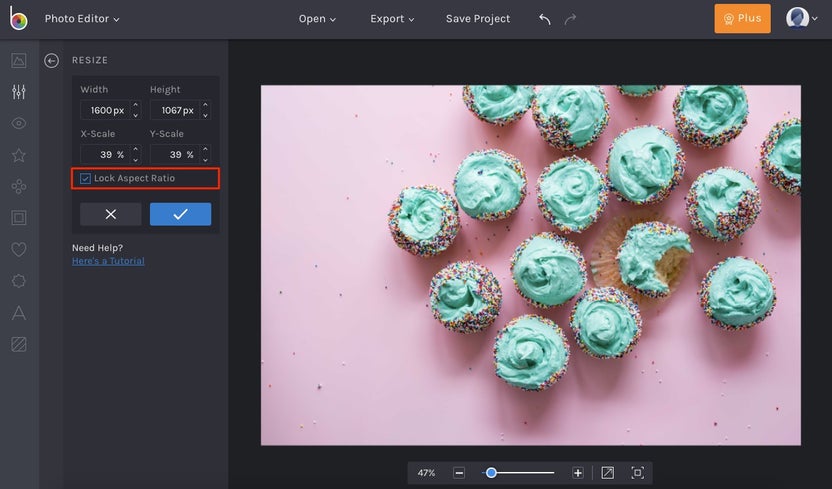
Task: Open the Touch Up eye icon
Action: click(19, 123)
